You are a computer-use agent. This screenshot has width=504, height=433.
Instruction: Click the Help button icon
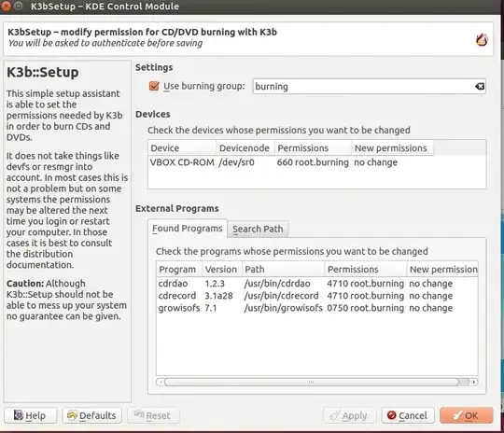pyautogui.click(x=19, y=415)
